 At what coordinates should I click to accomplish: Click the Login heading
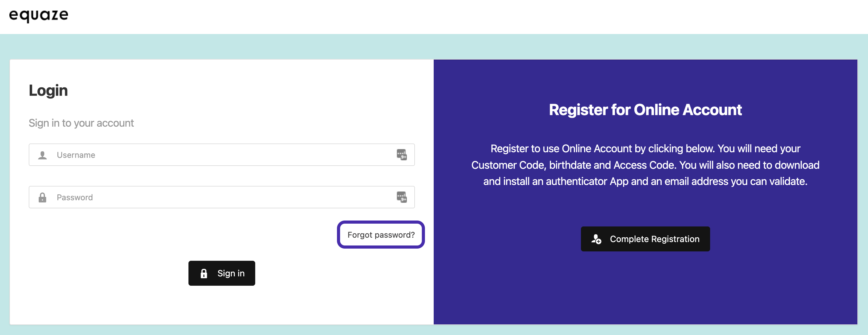(x=48, y=90)
